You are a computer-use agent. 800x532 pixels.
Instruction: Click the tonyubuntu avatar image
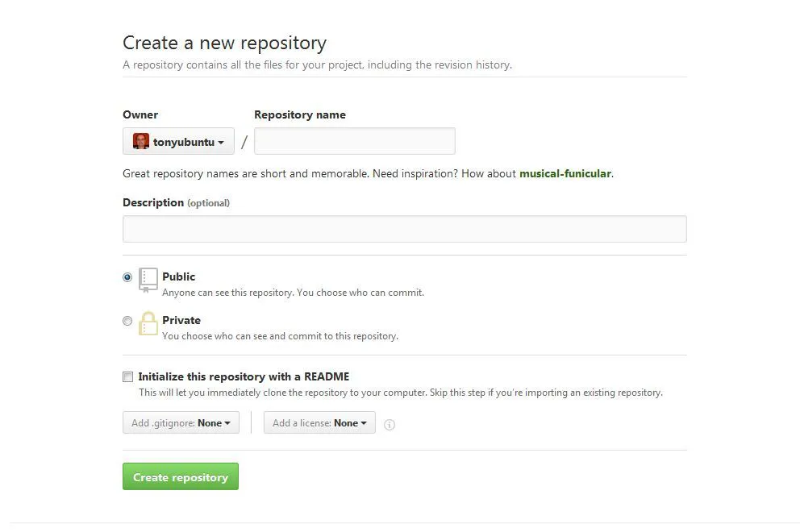141,140
